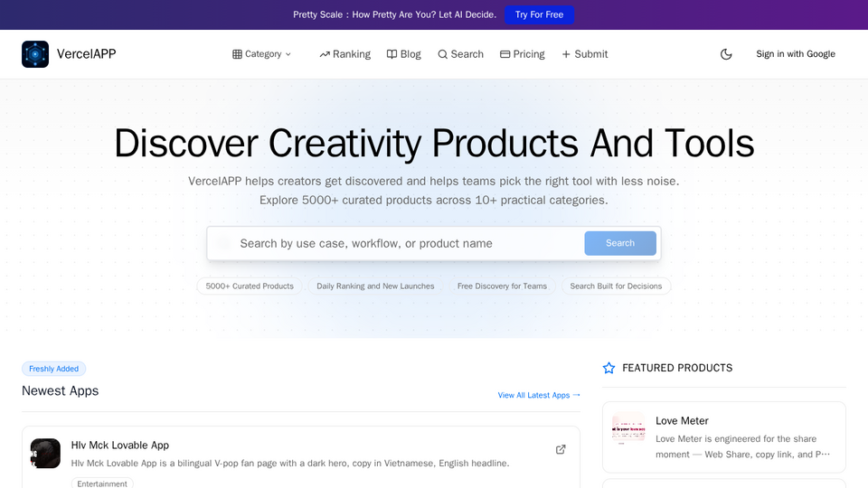Go to the Ranking page
This screenshot has width=868, height=488.
(344, 54)
